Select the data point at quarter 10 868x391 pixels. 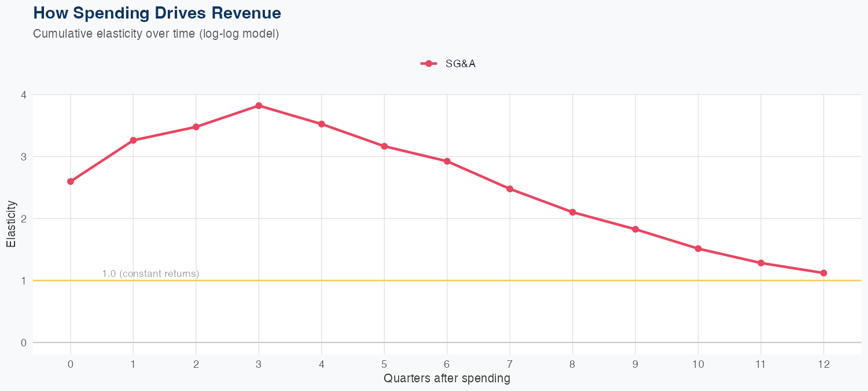pos(698,249)
